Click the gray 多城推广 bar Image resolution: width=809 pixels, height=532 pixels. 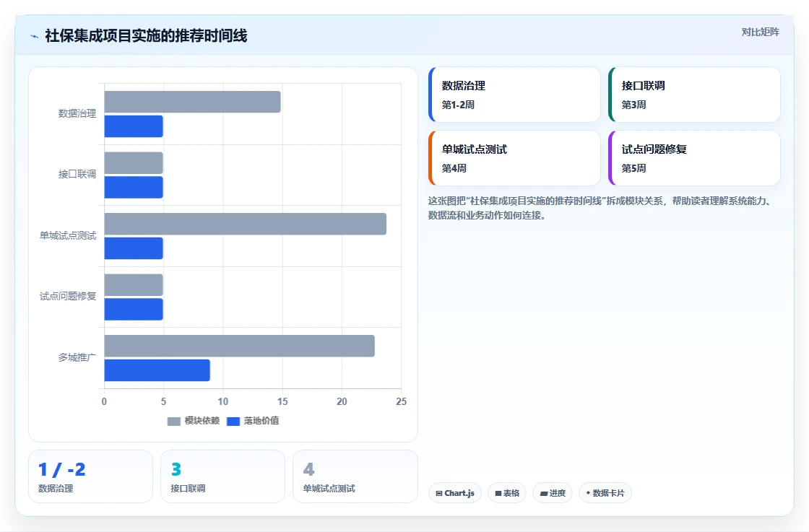click(239, 346)
